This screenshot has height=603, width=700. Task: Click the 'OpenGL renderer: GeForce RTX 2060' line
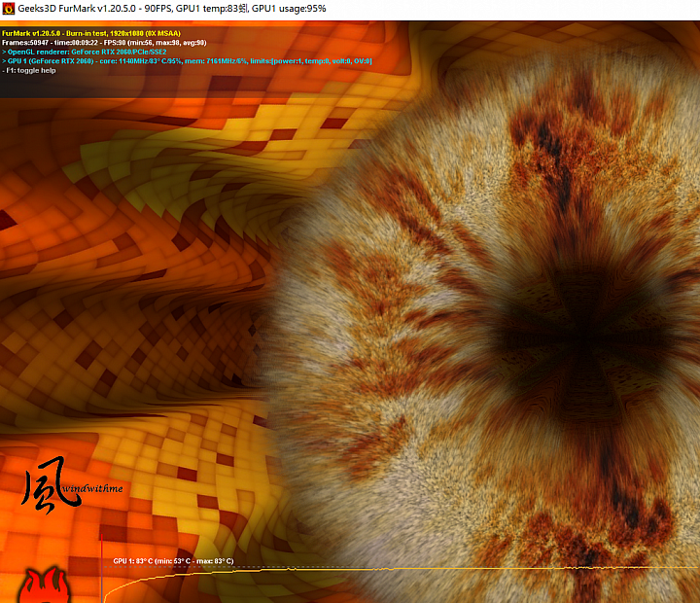click(84, 52)
